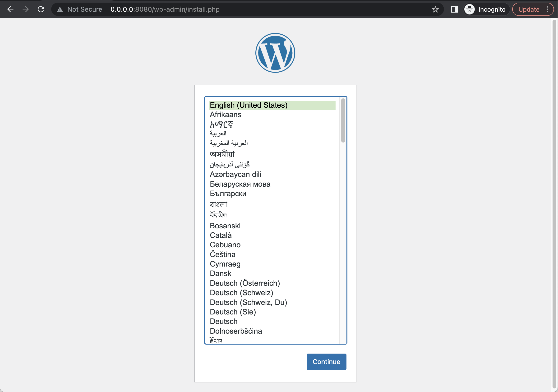This screenshot has height=392, width=558.
Task: Bookmark this page with the star icon
Action: (435, 9)
